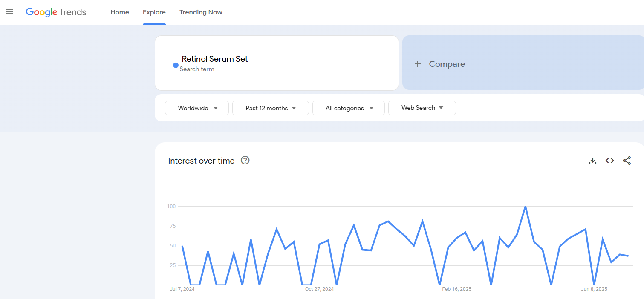The width and height of the screenshot is (644, 299).
Task: Open the embed code icon
Action: (609, 161)
